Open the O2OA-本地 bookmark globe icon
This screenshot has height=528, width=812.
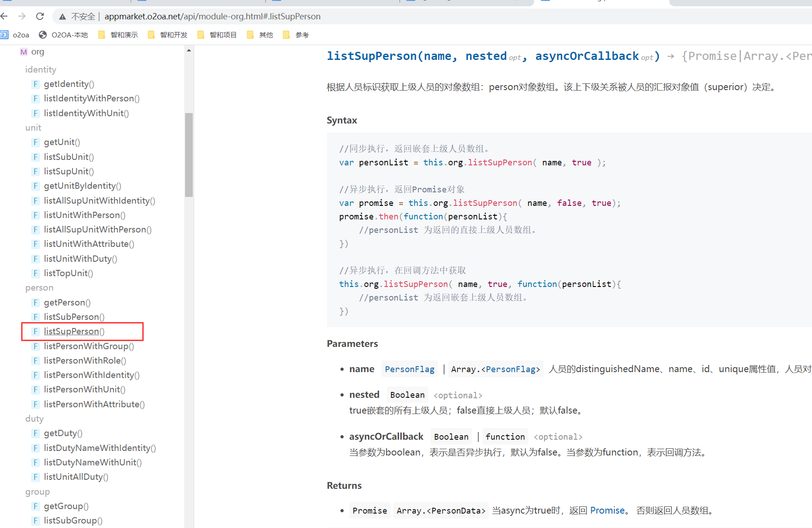[43, 35]
